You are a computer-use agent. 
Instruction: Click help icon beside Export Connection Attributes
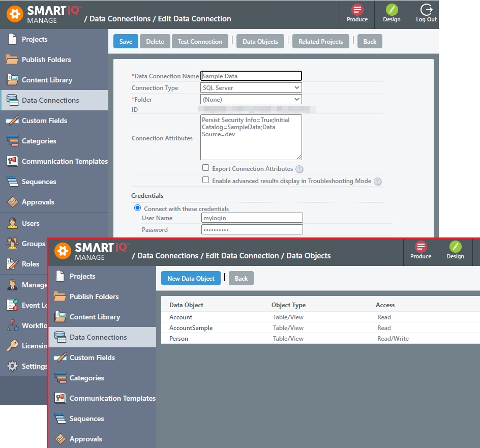(x=299, y=169)
